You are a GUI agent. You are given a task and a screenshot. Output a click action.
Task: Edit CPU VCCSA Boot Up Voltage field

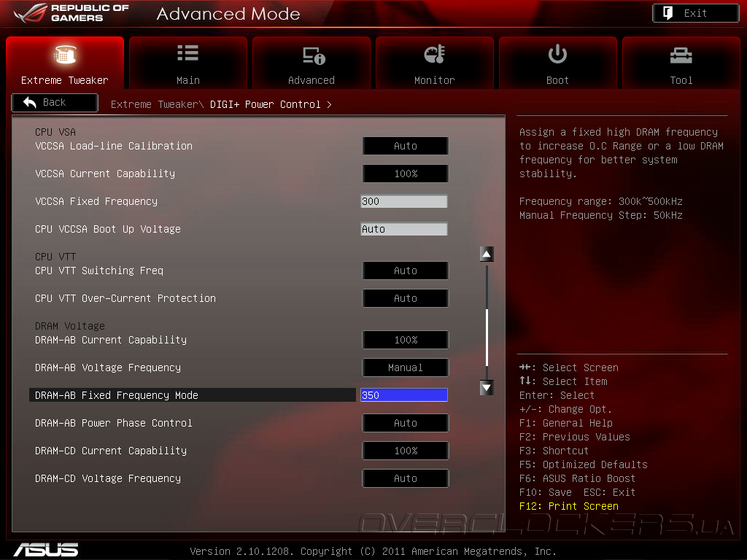(x=404, y=229)
